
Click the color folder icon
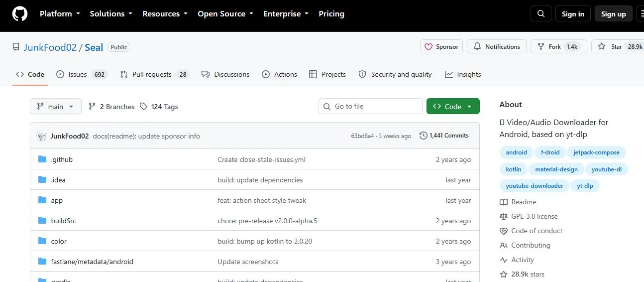pos(42,241)
